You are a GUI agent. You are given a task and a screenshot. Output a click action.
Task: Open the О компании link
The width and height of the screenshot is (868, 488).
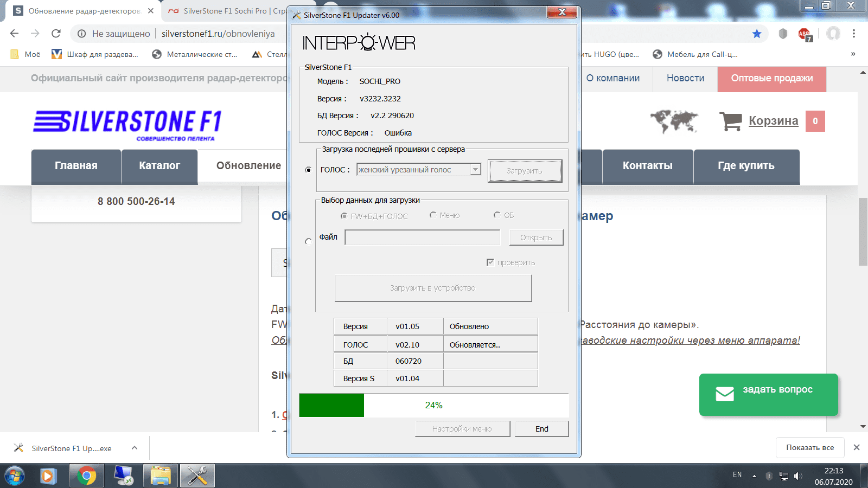tap(613, 78)
